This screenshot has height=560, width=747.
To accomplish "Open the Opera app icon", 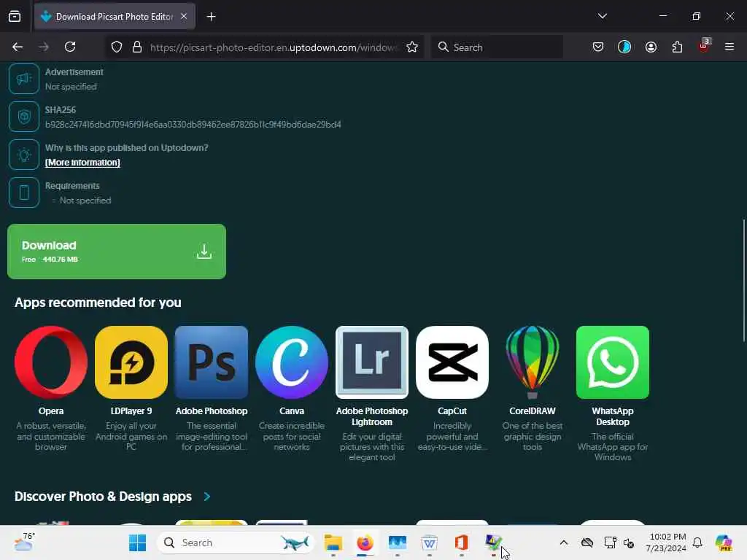I will (51, 362).
